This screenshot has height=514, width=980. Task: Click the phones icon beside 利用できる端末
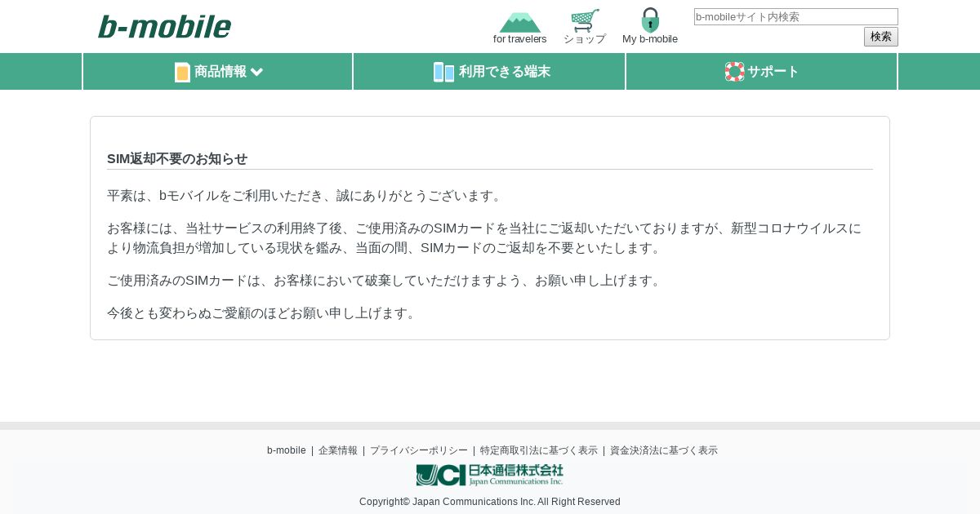pos(443,72)
